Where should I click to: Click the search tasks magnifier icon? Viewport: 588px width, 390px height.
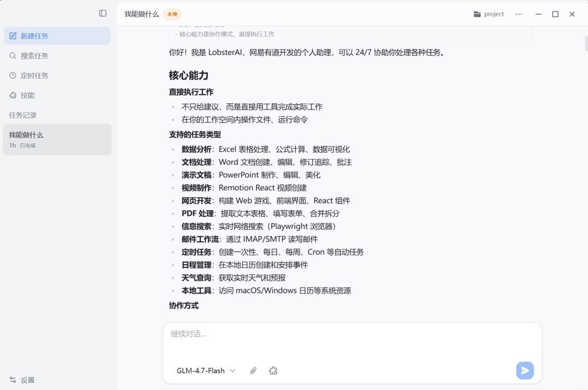[x=13, y=56]
